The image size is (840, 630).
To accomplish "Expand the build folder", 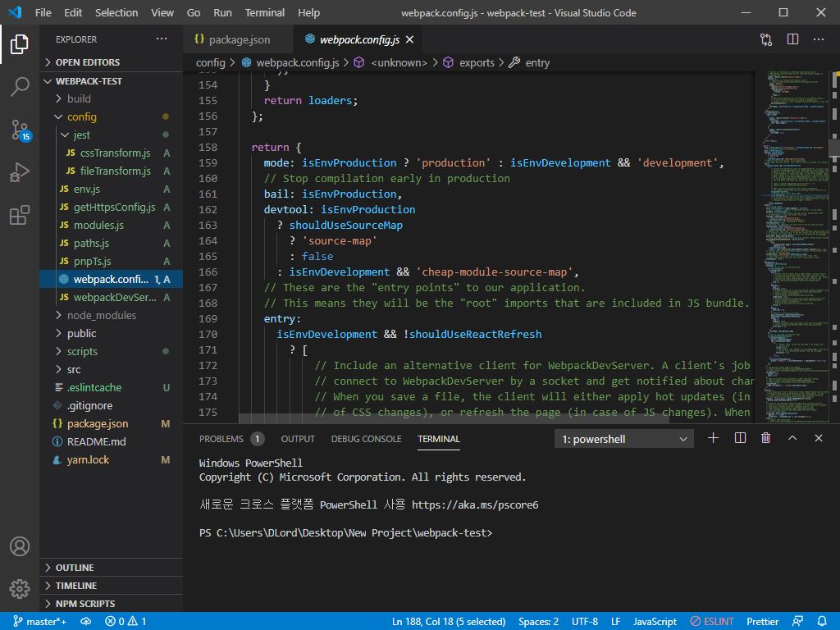I will pos(111,98).
